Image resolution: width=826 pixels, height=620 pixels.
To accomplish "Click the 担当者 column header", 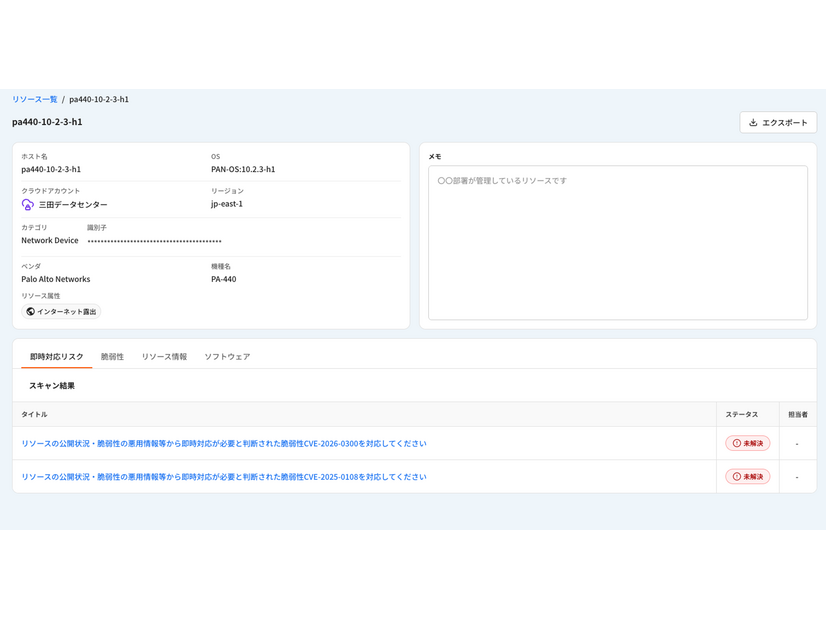I will click(798, 415).
